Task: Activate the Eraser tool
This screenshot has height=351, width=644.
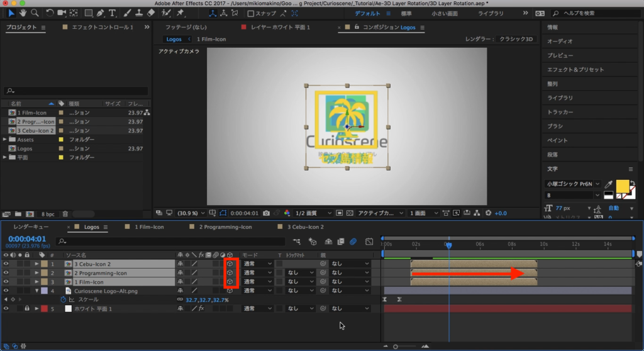Action: 150,13
